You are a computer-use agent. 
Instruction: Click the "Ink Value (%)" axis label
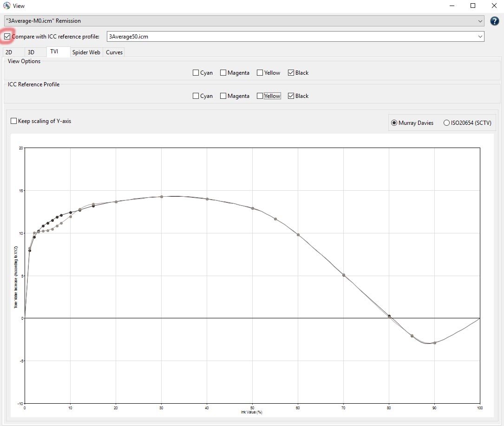(x=252, y=412)
